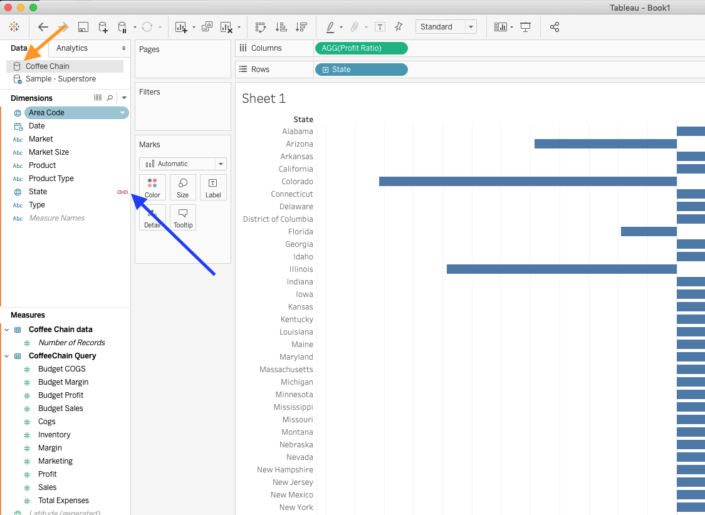Click the presentation mode icon
Viewport: 705px width, 515px height.
tap(525, 27)
